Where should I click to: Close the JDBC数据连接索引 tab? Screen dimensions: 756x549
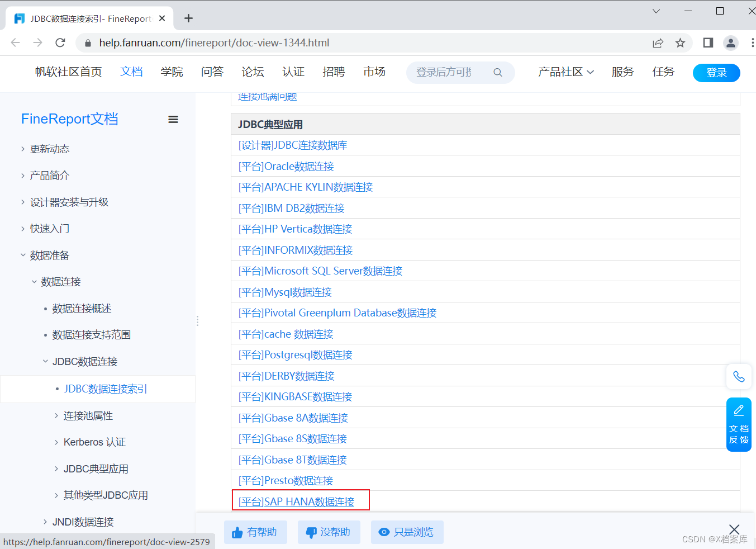coord(162,18)
